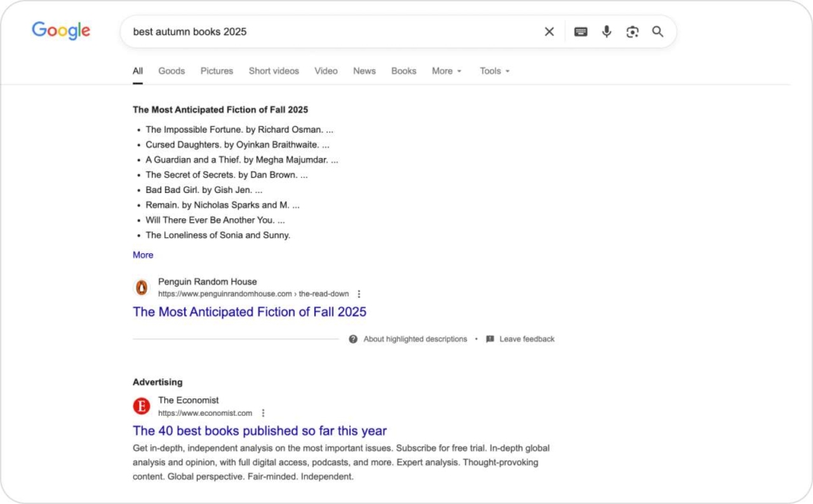This screenshot has width=813, height=504.
Task: Click Leave feedback
Action: pos(526,339)
